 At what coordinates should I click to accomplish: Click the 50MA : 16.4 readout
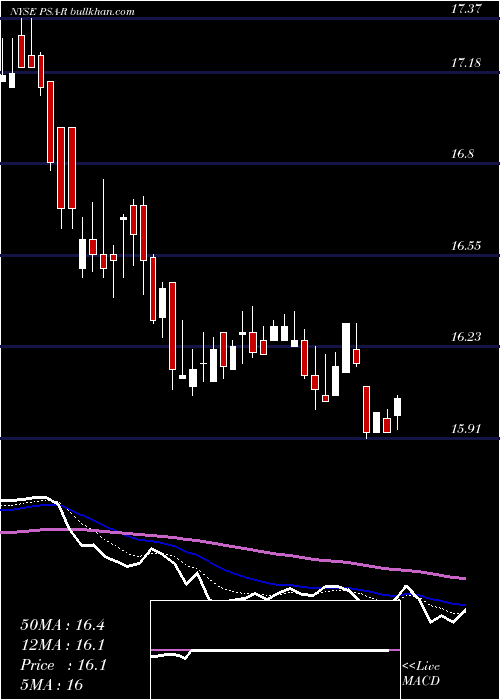[62, 625]
